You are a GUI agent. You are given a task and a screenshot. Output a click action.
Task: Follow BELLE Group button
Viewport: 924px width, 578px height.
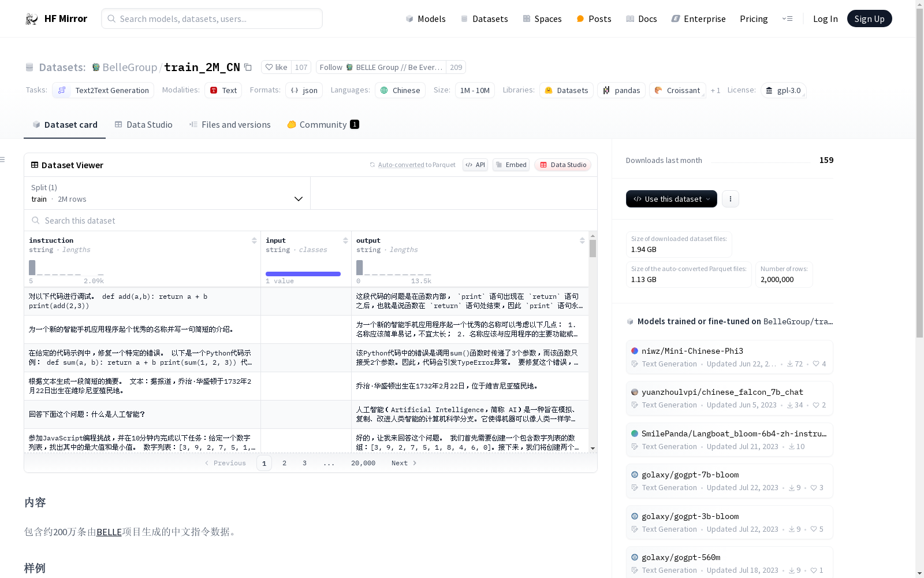pyautogui.click(x=381, y=67)
